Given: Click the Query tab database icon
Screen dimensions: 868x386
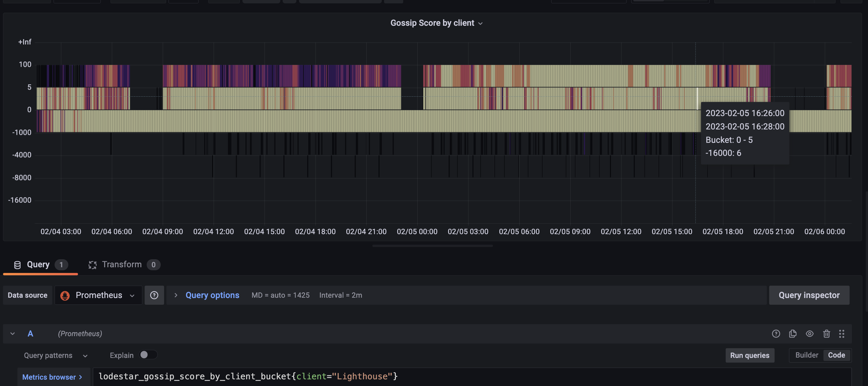Looking at the screenshot, I should click(17, 265).
